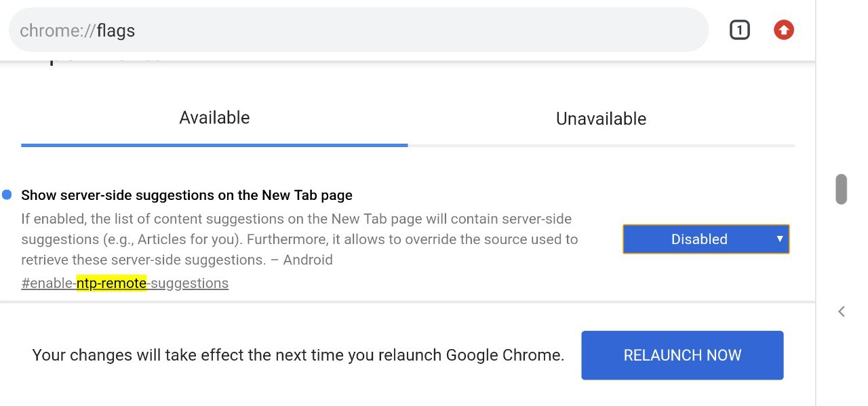Click the blue underline beneath Available tab
Viewport: 868px width, 406px height.
click(x=214, y=145)
